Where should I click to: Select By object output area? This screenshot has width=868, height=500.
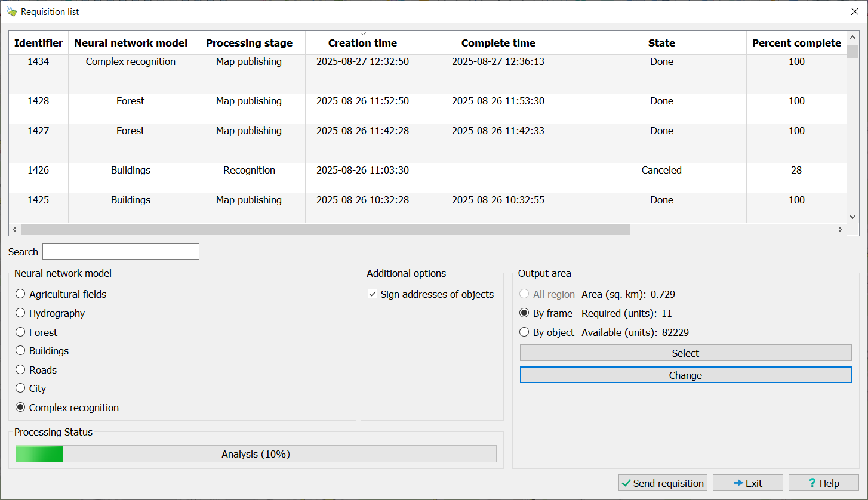pos(524,332)
